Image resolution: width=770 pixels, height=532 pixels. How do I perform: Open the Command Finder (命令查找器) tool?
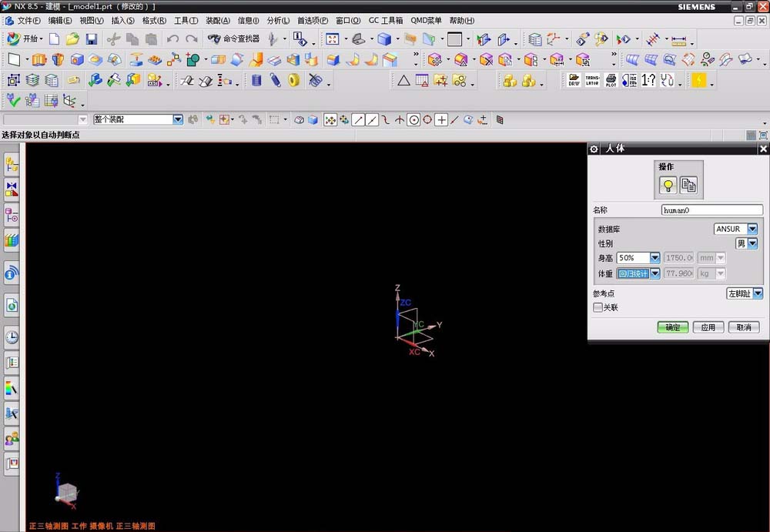(233, 38)
